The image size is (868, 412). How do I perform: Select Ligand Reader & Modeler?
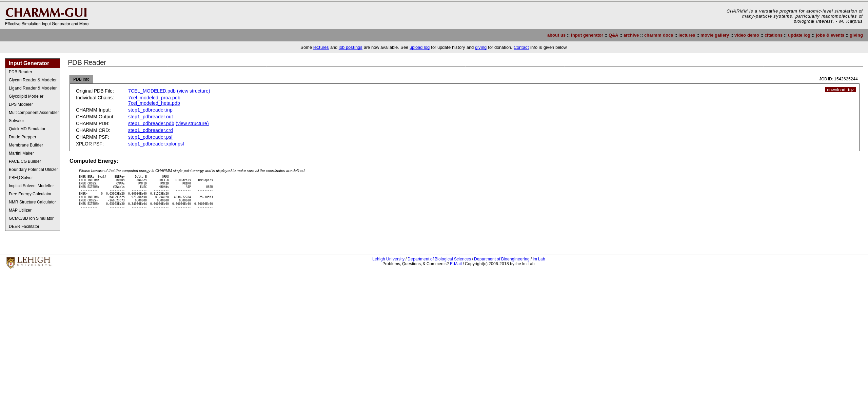[33, 88]
